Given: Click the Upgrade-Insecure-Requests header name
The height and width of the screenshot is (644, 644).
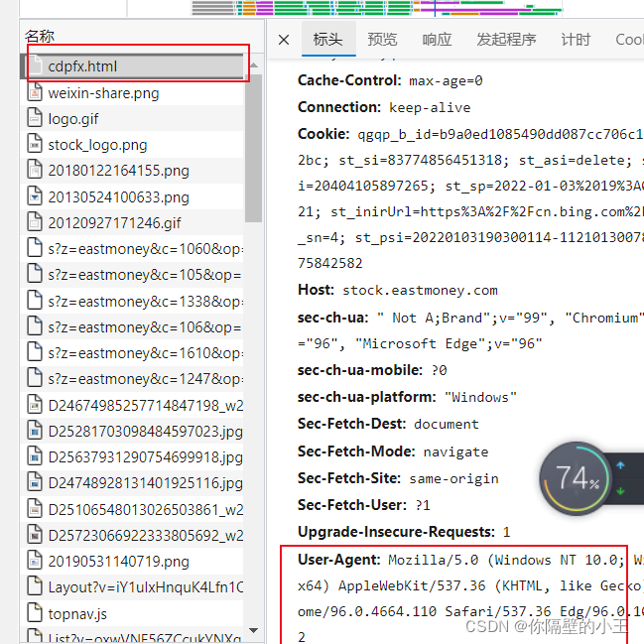Looking at the screenshot, I should pos(397,532).
